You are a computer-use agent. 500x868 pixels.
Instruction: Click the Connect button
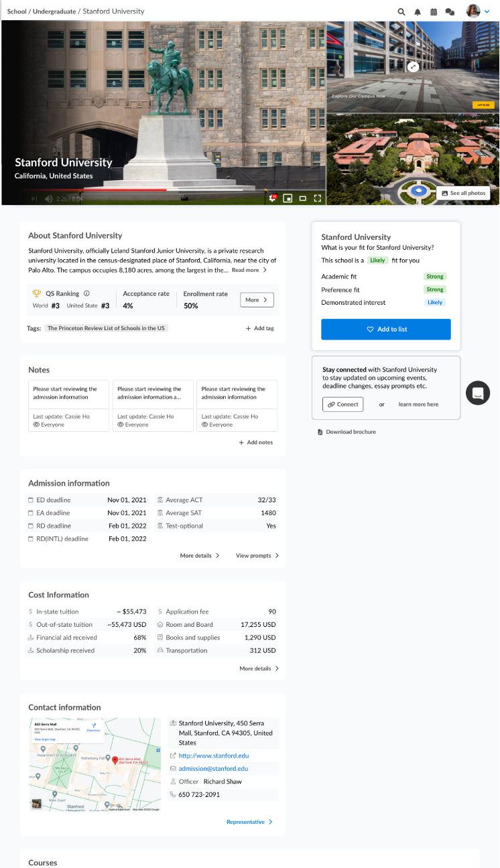pyautogui.click(x=343, y=405)
